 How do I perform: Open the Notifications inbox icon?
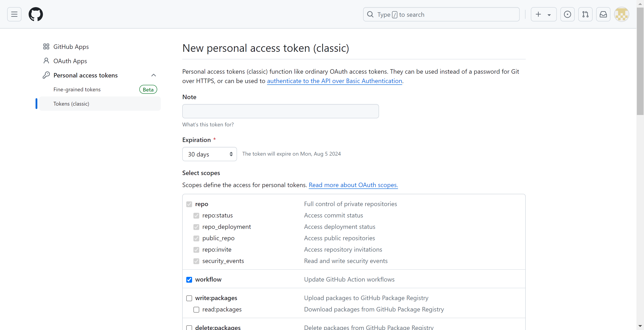tap(603, 14)
